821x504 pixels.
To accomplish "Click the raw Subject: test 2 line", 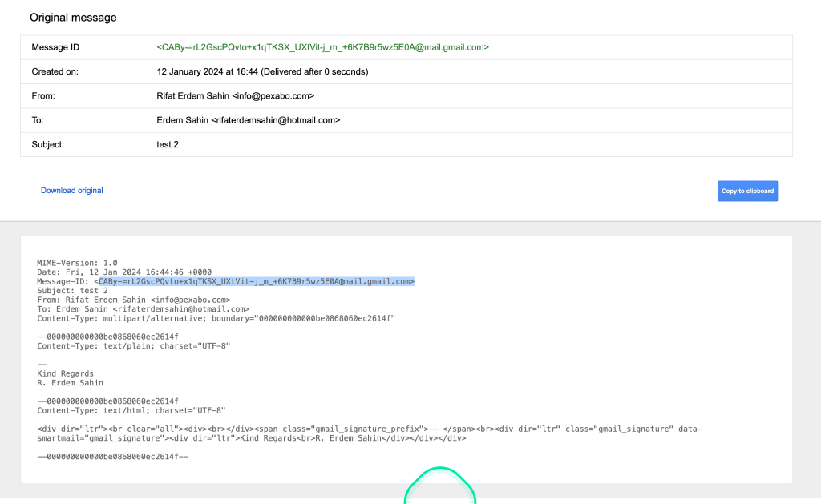I will pos(72,291).
